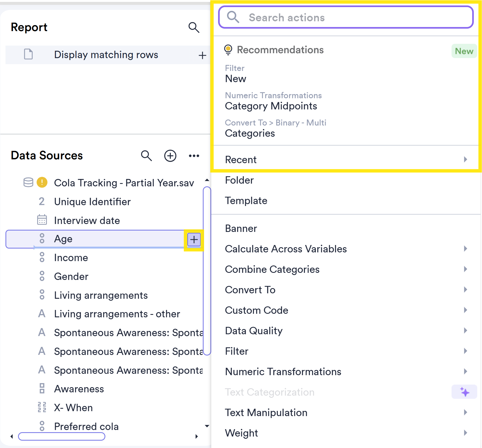
Task: Open the Data Sources three-dot menu
Action: click(194, 156)
